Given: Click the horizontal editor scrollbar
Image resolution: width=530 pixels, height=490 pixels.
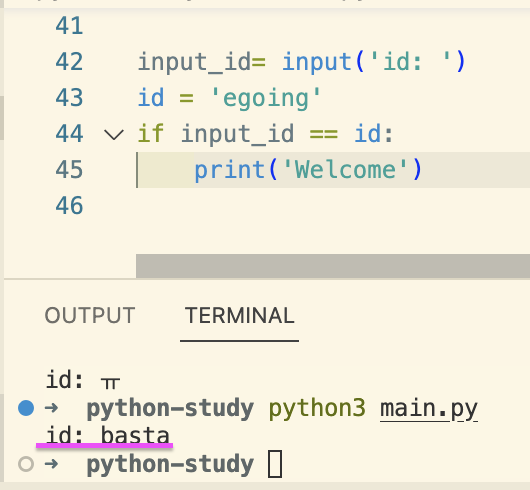Looking at the screenshot, I should (x=333, y=266).
